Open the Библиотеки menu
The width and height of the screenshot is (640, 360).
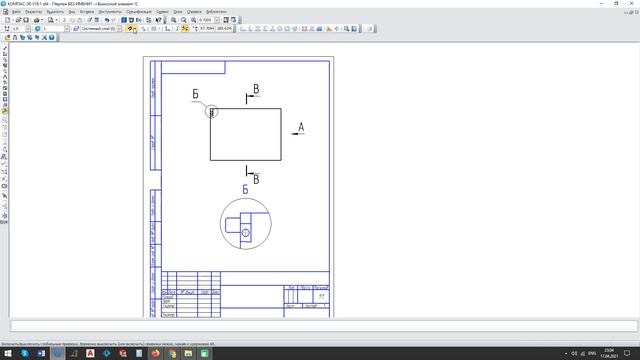coord(216,12)
